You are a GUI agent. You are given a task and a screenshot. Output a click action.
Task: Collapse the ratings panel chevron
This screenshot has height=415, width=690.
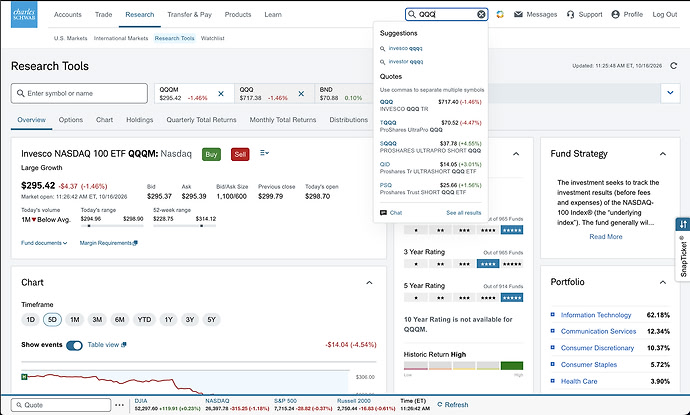tap(516, 154)
